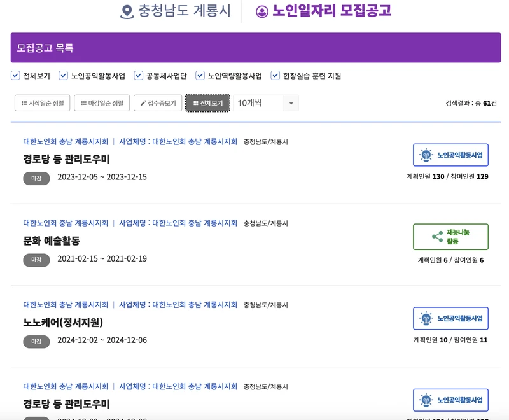Disable the 공동체사업단 filter checkbox
Screen dimensions: 509x420
[137, 74]
